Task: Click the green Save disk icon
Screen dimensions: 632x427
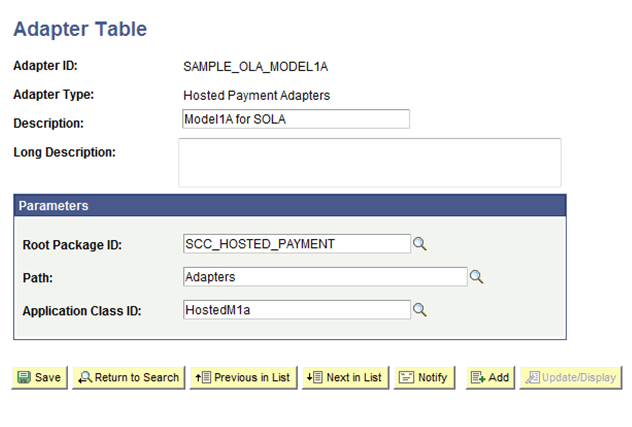Action: pyautogui.click(x=24, y=377)
